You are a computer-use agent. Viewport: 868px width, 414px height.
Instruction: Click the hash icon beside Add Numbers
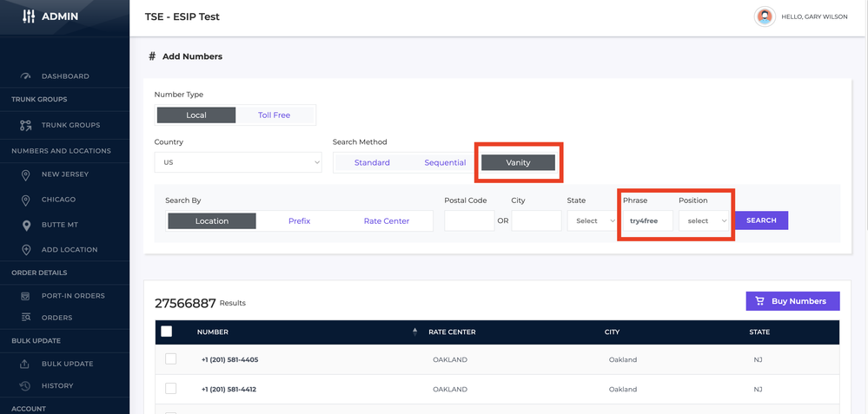tap(152, 56)
